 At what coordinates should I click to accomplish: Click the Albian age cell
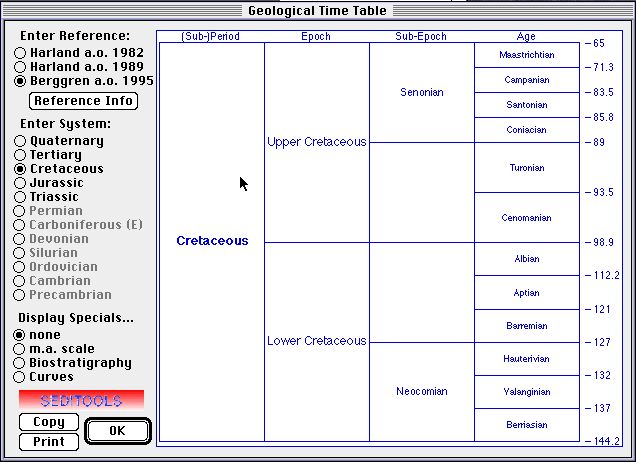coord(526,259)
